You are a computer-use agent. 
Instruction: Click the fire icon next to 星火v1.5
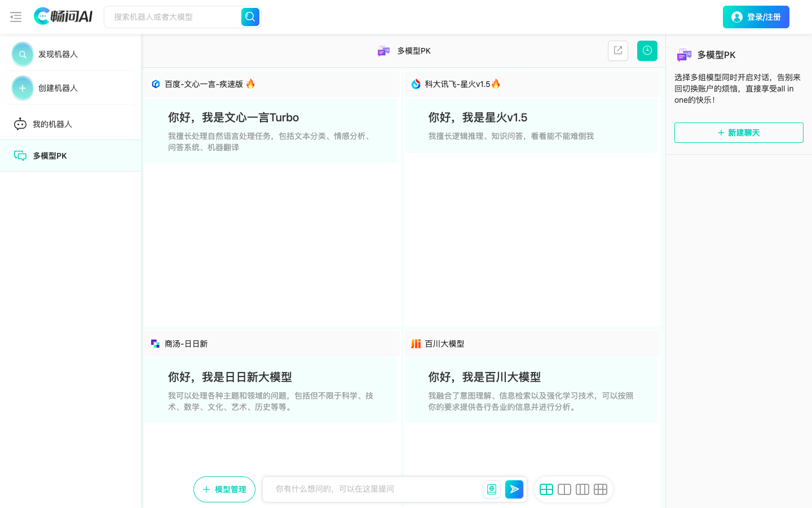[496, 84]
